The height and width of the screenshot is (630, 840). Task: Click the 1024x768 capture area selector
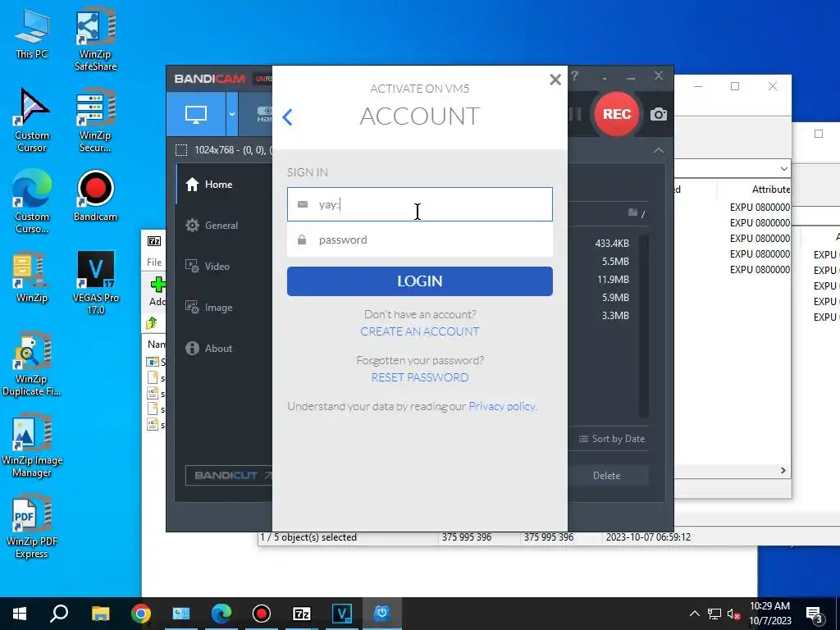(x=224, y=150)
